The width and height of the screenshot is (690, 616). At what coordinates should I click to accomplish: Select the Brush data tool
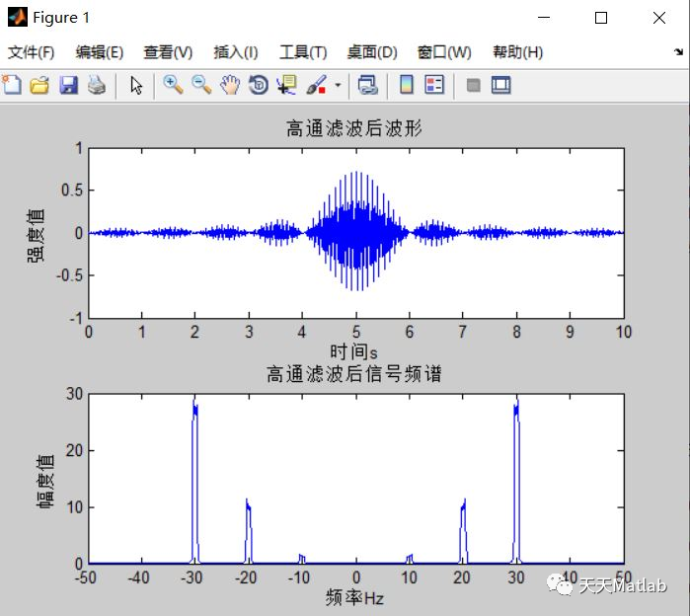[x=317, y=85]
